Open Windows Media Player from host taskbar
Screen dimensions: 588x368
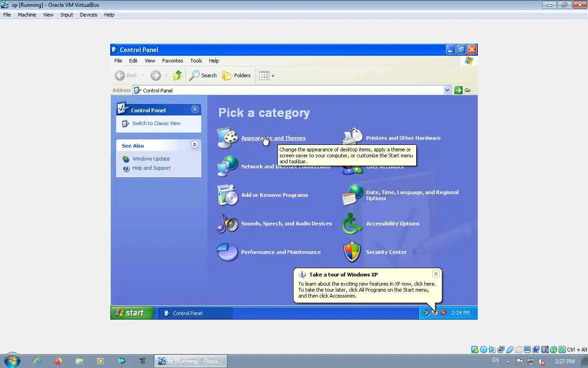[x=101, y=361]
